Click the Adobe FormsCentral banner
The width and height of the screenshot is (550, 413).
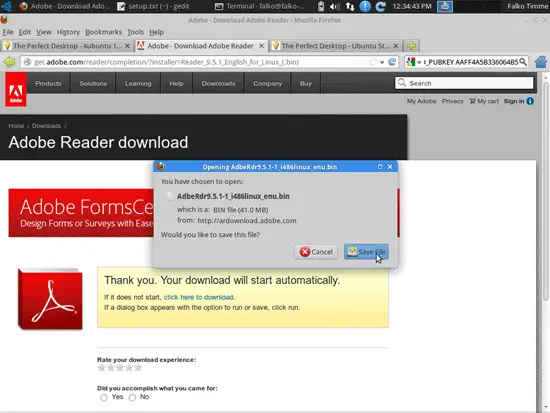(x=81, y=213)
